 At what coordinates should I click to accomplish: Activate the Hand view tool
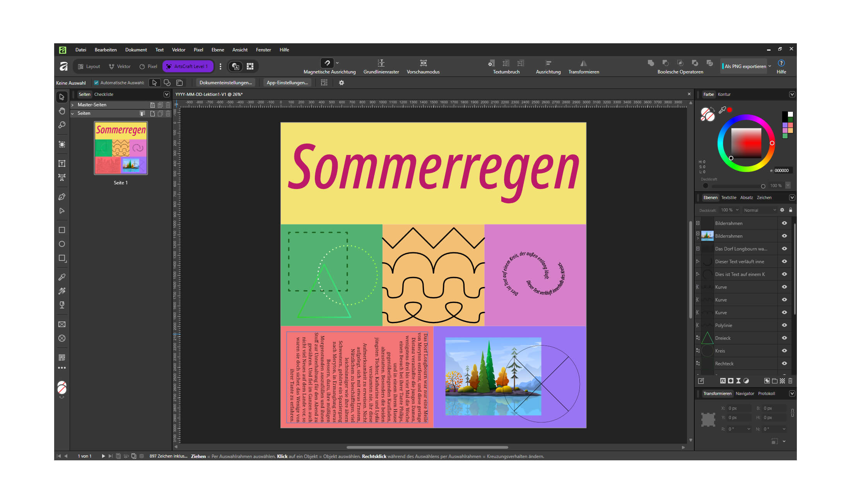click(62, 111)
